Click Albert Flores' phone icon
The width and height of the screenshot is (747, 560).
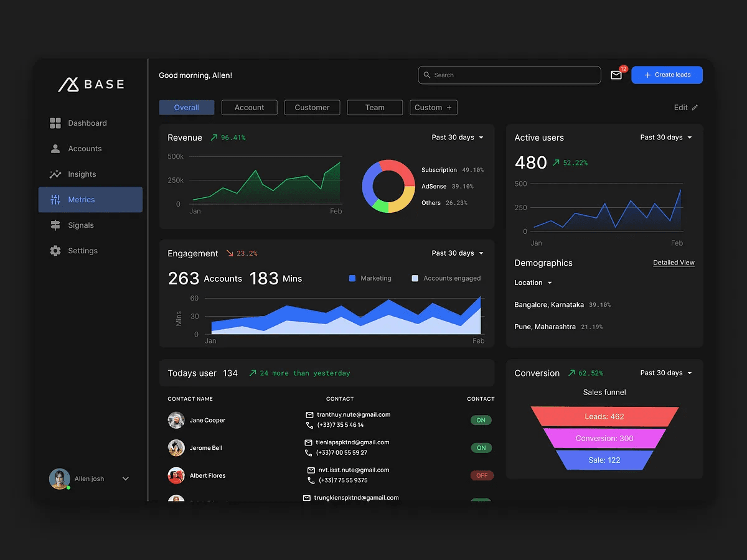point(311,480)
